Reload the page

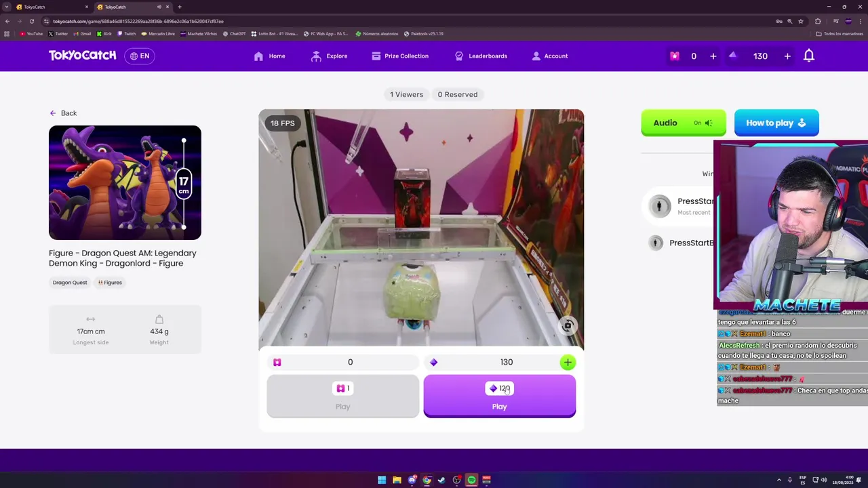32,21
